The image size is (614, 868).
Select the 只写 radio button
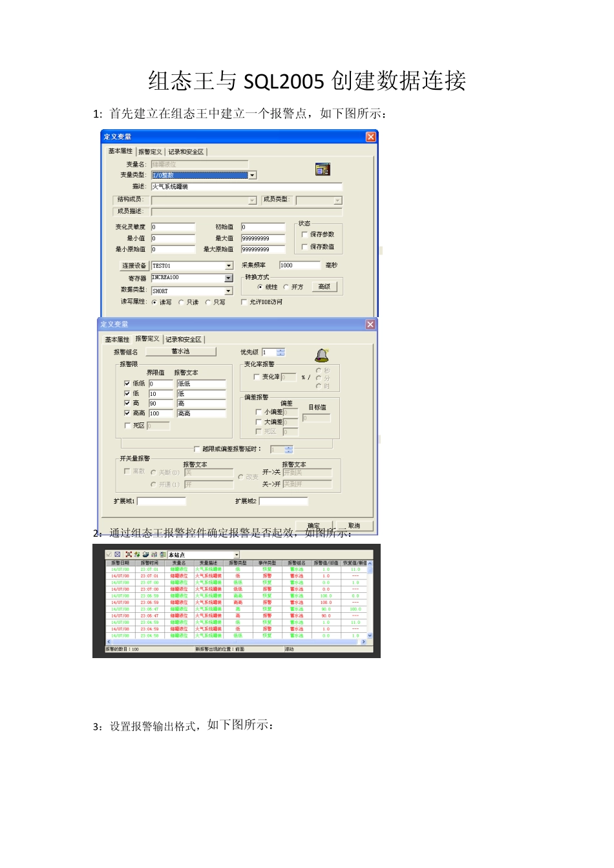[208, 302]
